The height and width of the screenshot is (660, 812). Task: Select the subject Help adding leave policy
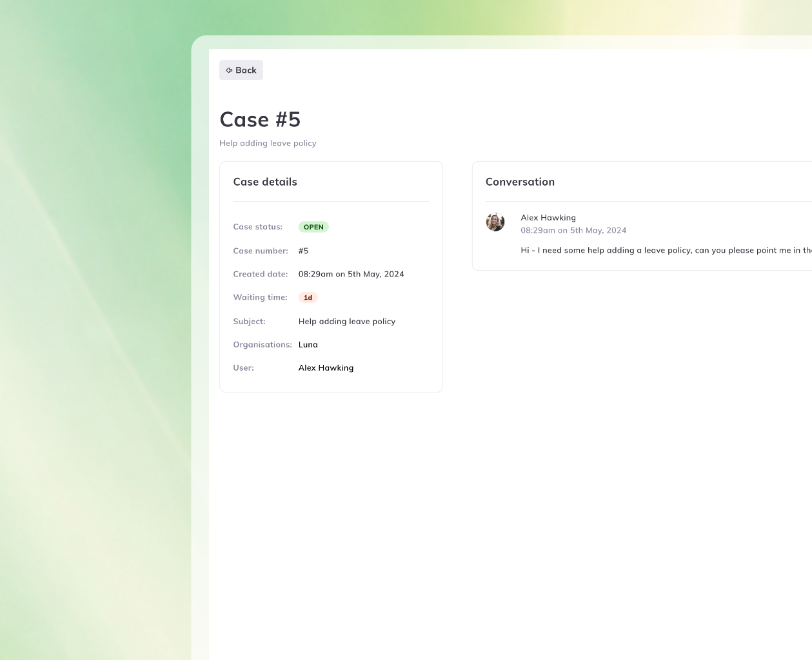pos(347,321)
